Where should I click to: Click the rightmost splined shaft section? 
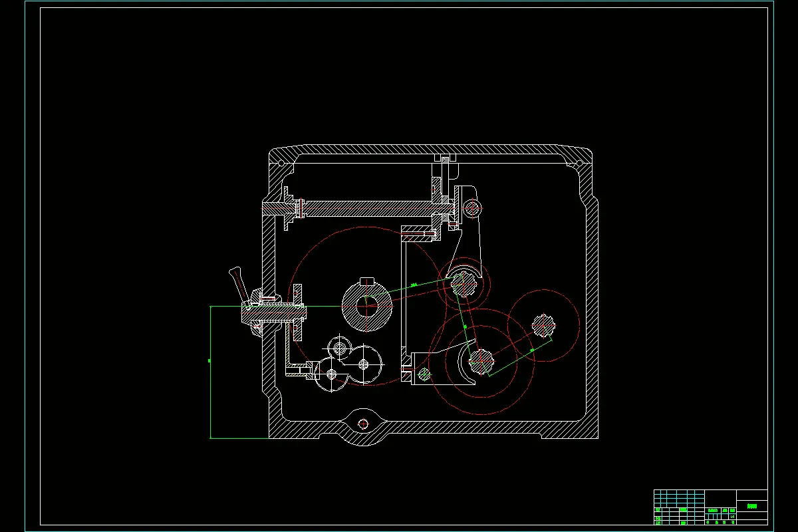pos(544,326)
